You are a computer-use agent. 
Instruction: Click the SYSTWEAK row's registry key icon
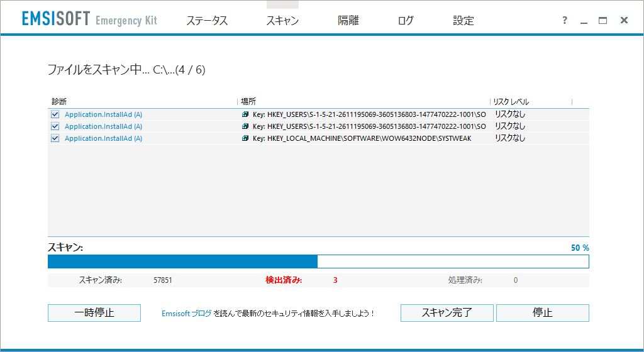click(245, 138)
